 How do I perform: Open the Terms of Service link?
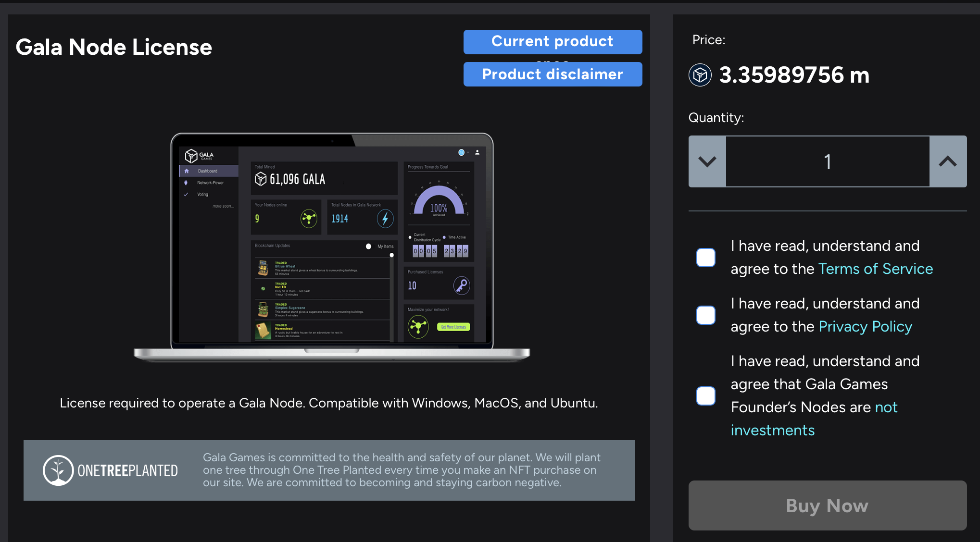point(876,269)
